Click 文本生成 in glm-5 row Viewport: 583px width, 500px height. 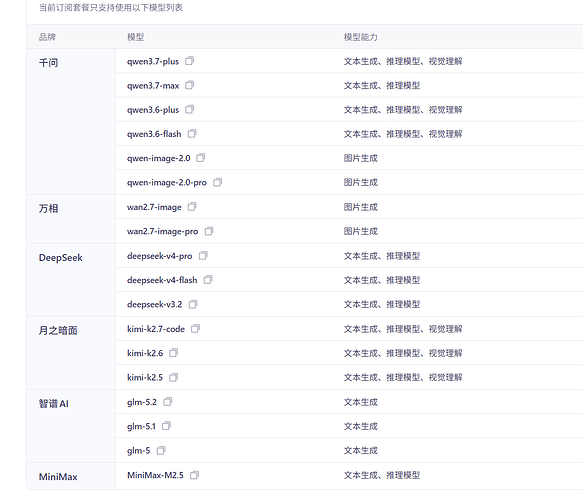click(x=361, y=451)
